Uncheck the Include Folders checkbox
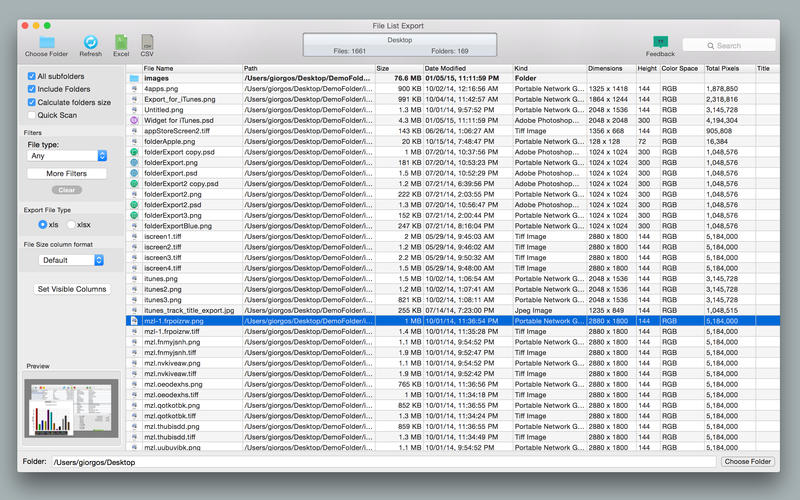The image size is (800, 500). point(32,89)
